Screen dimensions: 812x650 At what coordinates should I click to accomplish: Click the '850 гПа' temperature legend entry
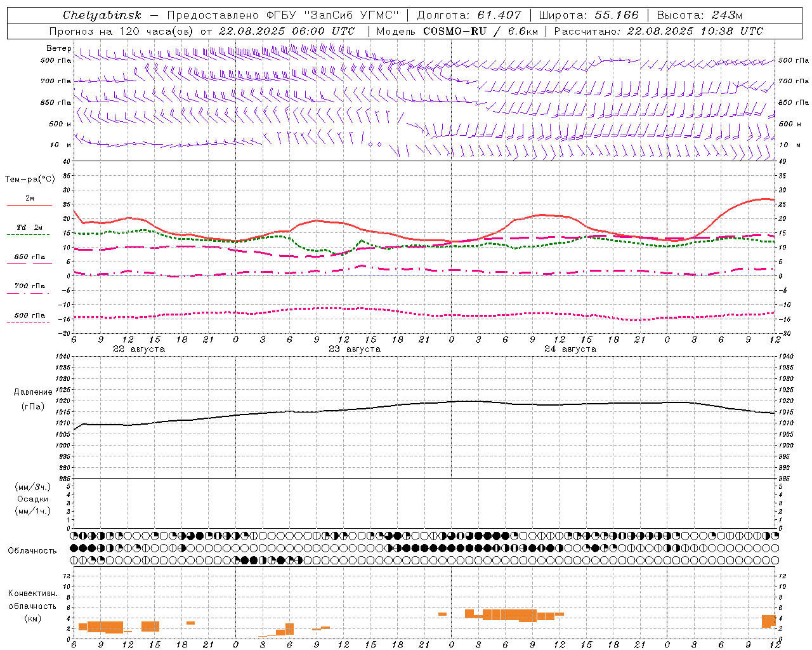[x=29, y=257]
